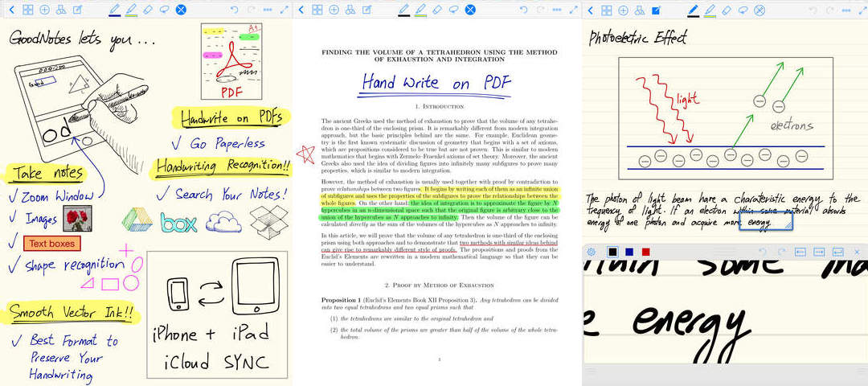This screenshot has height=386, width=868.
Task: Move zoom window left
Action: (800, 252)
